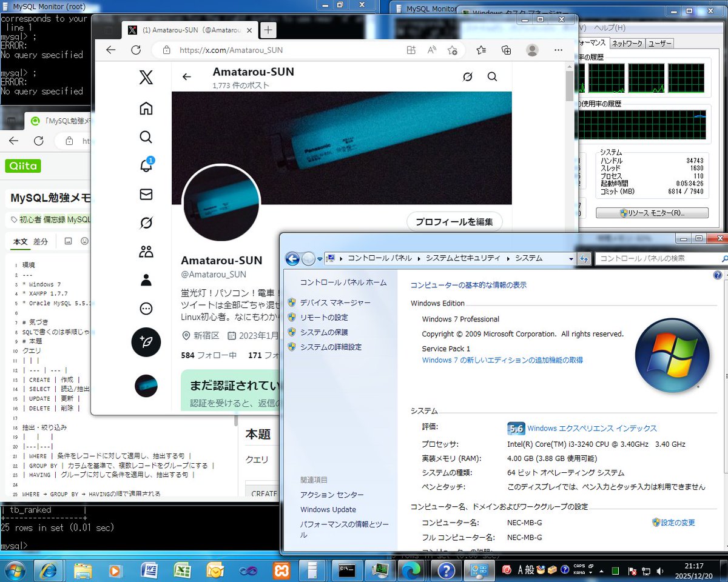728x582 pixels.
Task: Open new tab in Edge window
Action: pos(269,30)
